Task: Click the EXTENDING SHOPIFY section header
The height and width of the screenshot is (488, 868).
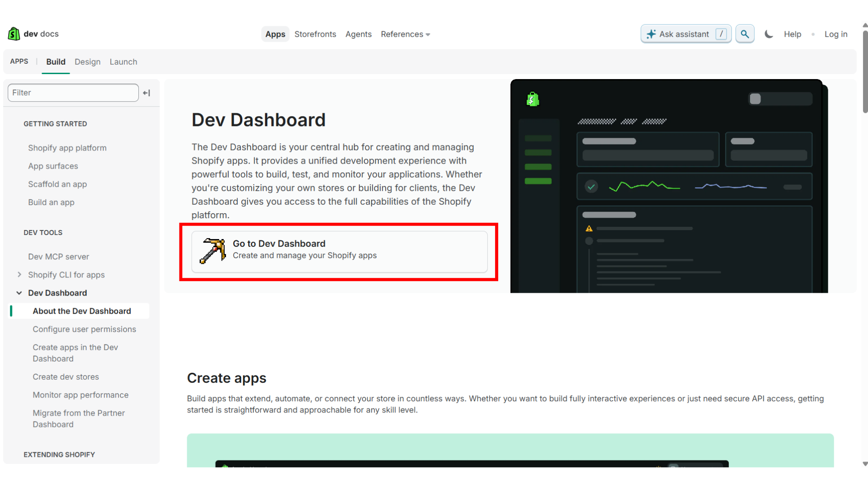Action: tap(59, 455)
